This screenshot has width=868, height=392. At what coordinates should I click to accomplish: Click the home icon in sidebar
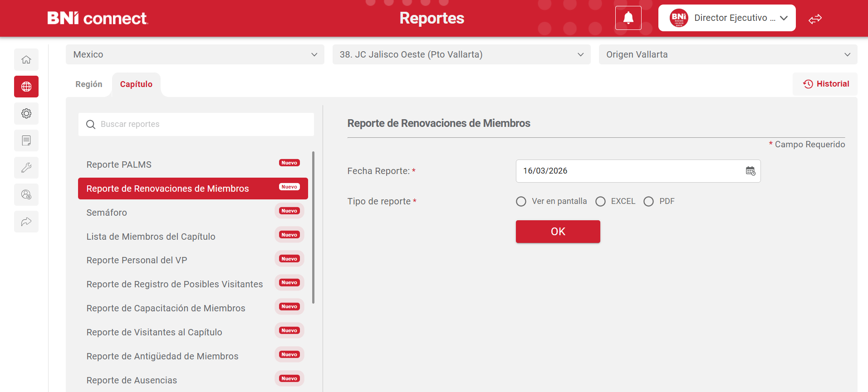[x=26, y=59]
